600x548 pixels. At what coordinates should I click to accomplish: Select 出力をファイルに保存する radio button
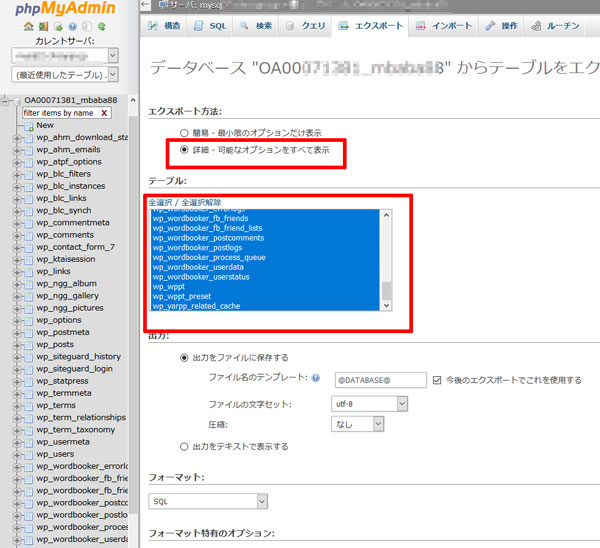(184, 358)
